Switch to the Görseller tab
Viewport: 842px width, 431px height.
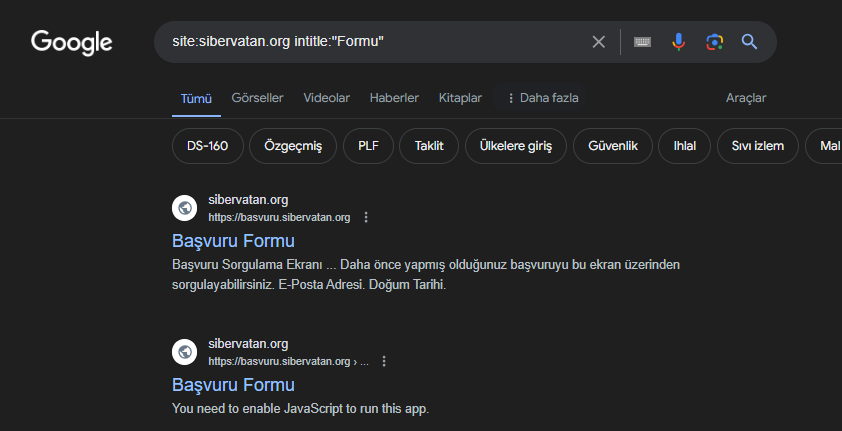(257, 98)
